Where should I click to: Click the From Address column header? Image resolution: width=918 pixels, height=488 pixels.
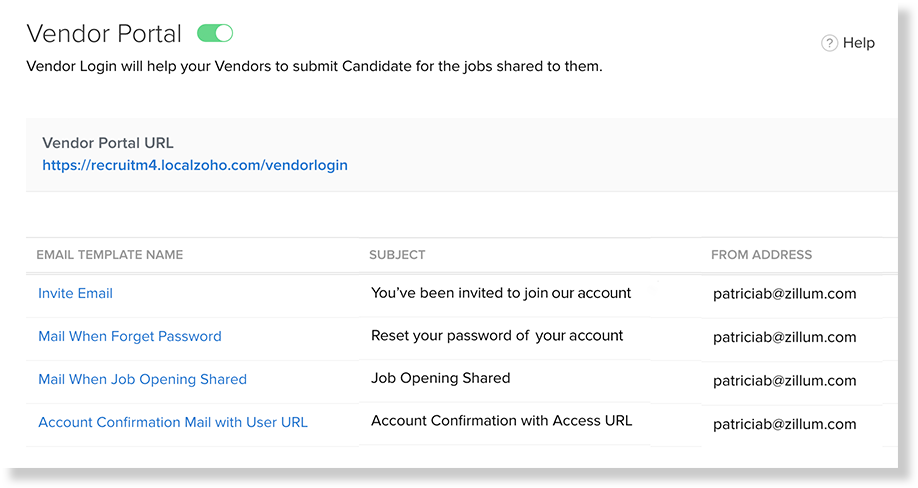[761, 255]
